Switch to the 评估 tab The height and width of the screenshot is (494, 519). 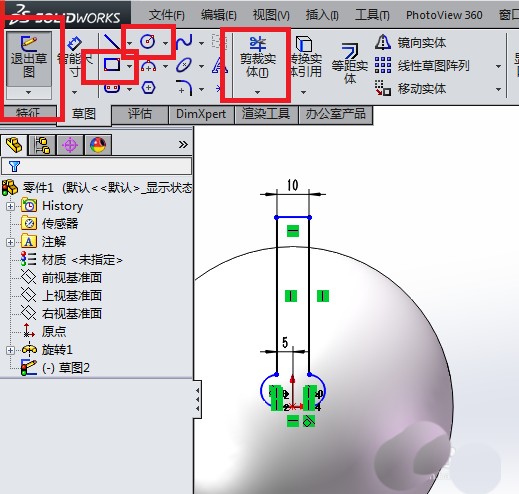tap(140, 114)
